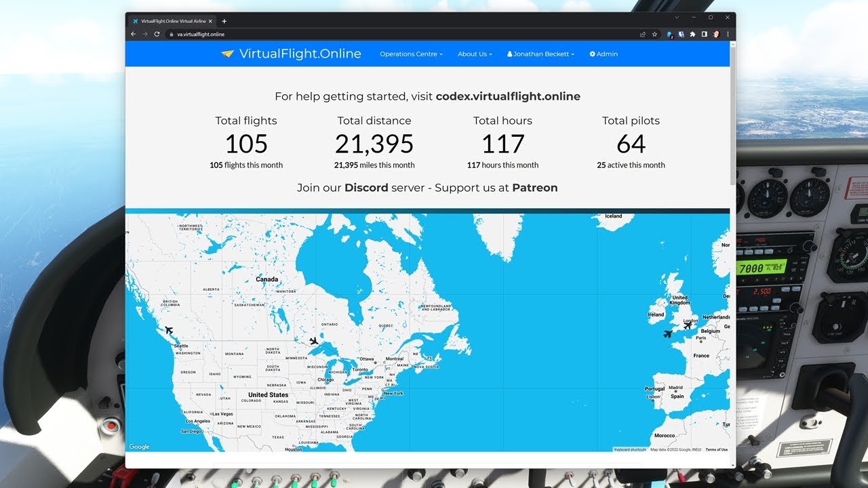
Task: Click the Canada label on the map
Action: 267,279
